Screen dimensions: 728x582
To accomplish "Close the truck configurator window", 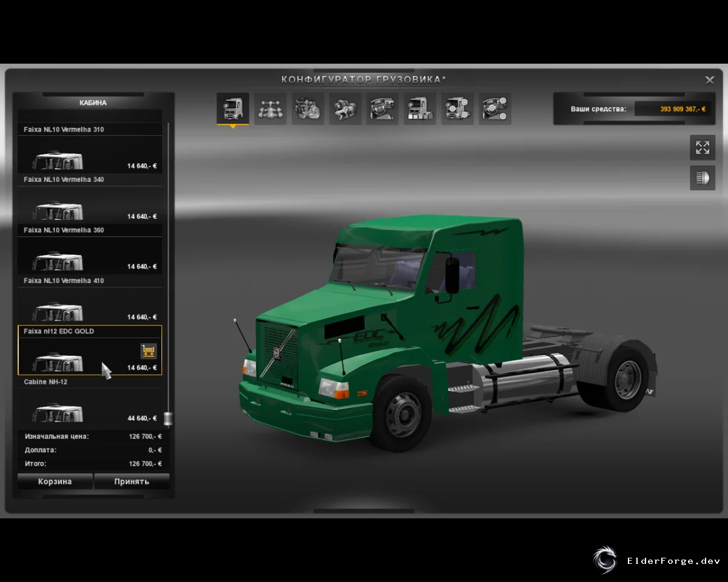I will coord(709,79).
